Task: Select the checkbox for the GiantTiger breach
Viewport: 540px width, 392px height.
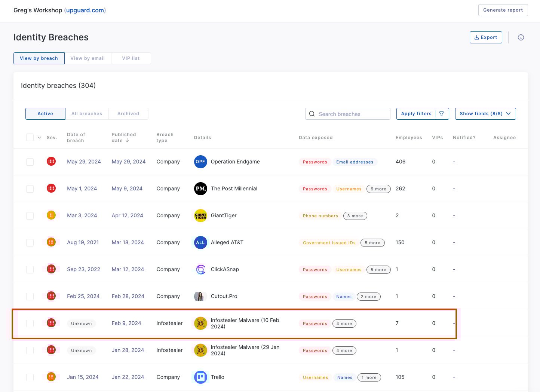Action: [x=30, y=215]
